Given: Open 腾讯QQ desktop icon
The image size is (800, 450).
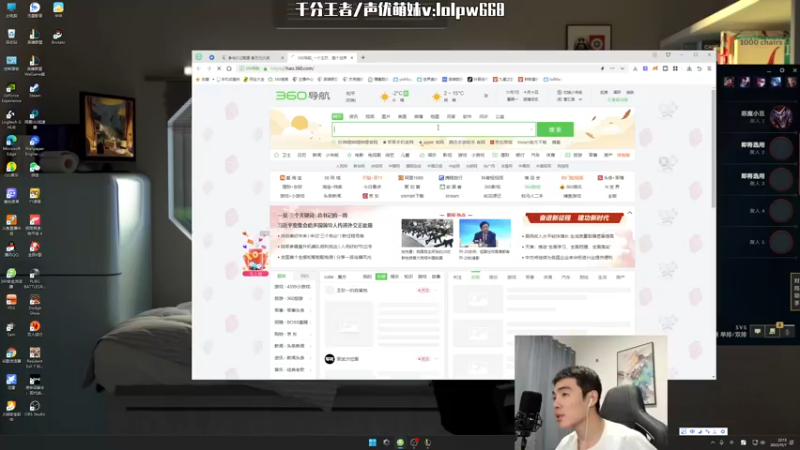Looking at the screenshot, I should 11,249.
